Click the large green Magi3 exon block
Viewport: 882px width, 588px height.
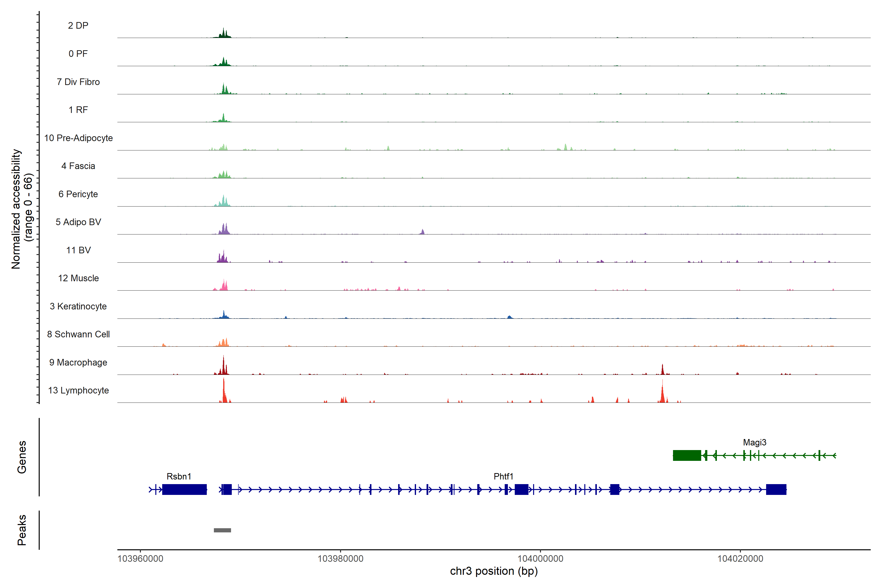[x=687, y=455]
